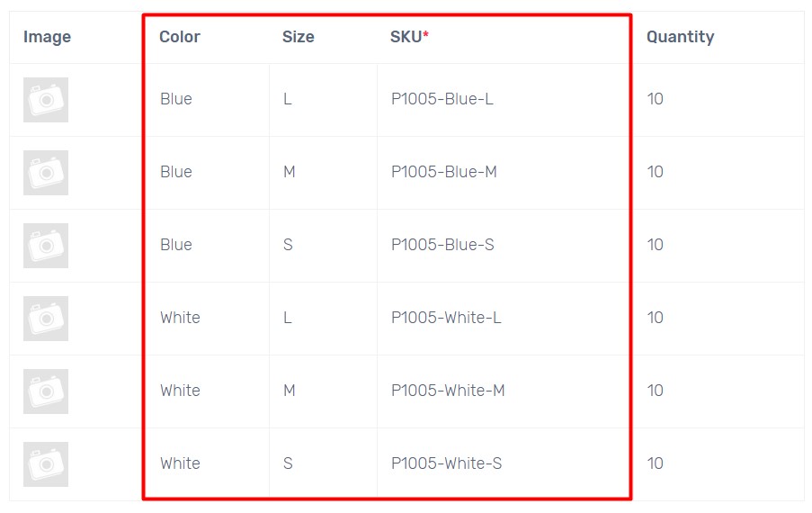This screenshot has width=812, height=513.
Task: Edit SKU value P1005-Blue-S
Action: pos(442,245)
